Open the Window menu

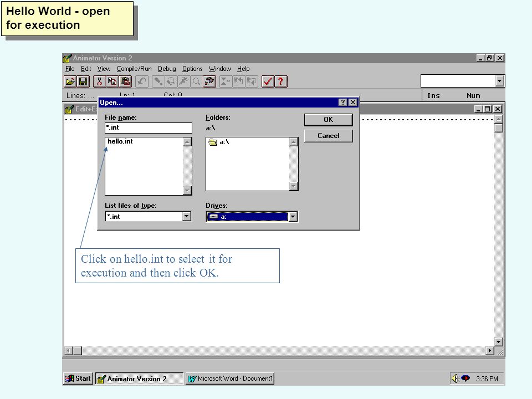(x=219, y=69)
